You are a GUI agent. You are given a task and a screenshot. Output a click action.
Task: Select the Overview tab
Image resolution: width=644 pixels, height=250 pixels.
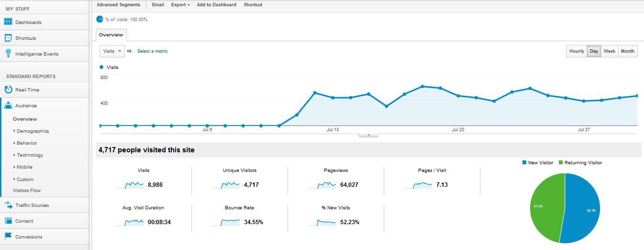pos(111,35)
